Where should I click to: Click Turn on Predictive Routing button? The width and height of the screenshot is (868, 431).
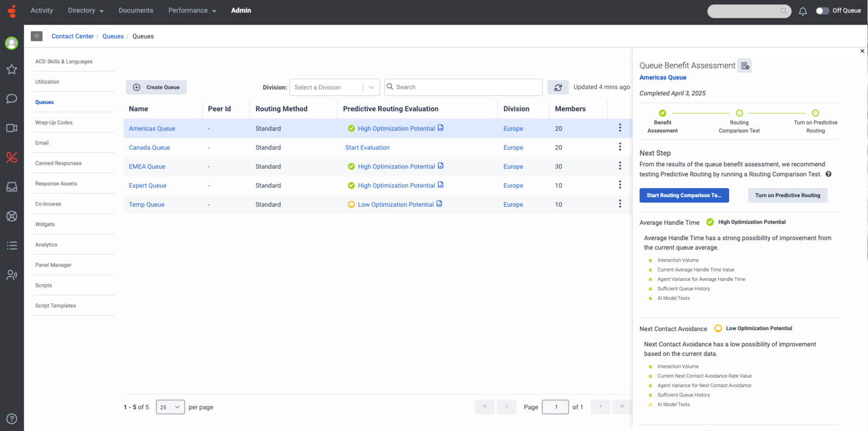(x=788, y=195)
